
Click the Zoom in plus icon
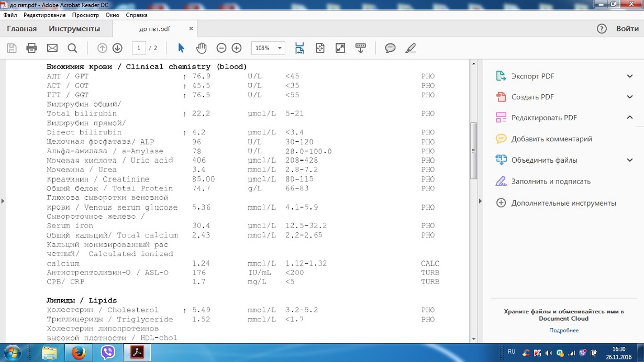237,48
